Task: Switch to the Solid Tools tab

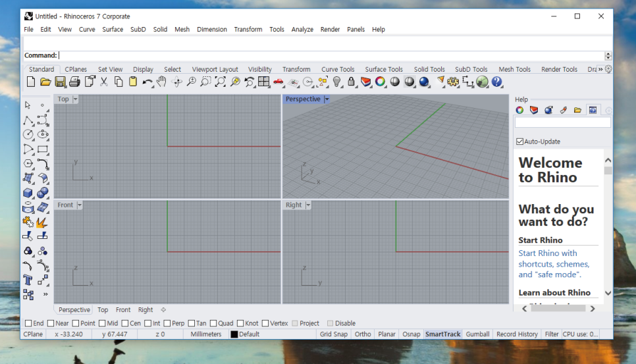Action: click(429, 69)
